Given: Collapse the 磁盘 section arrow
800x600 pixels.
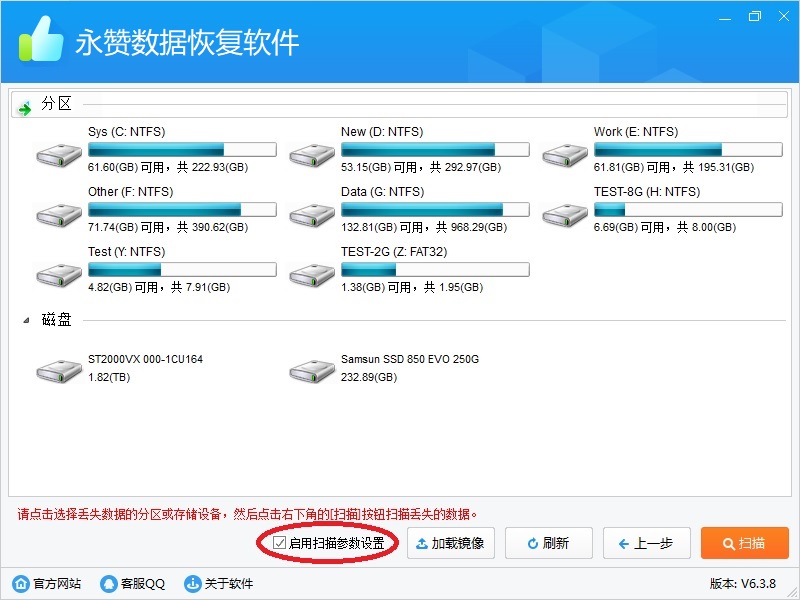Looking at the screenshot, I should pos(25,320).
